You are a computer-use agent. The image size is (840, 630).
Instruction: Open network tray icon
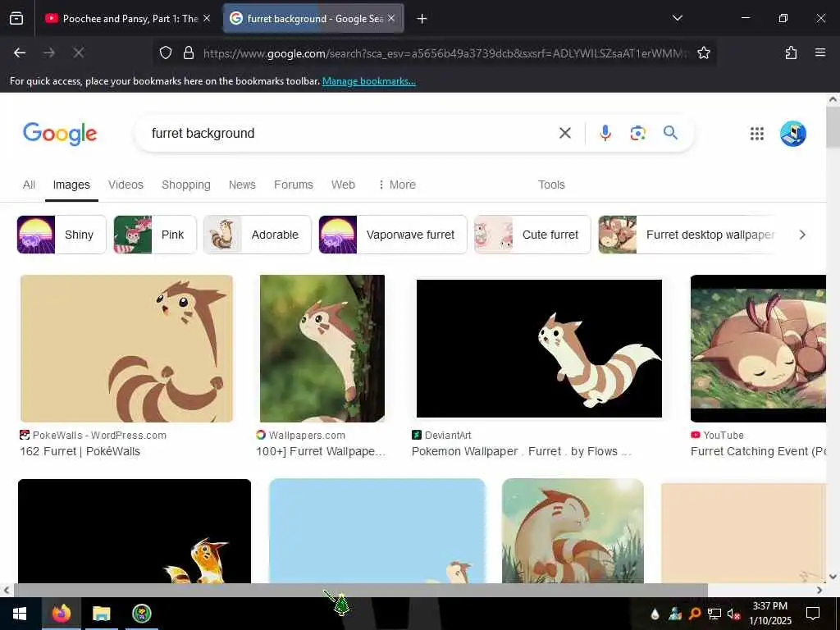pos(714,614)
